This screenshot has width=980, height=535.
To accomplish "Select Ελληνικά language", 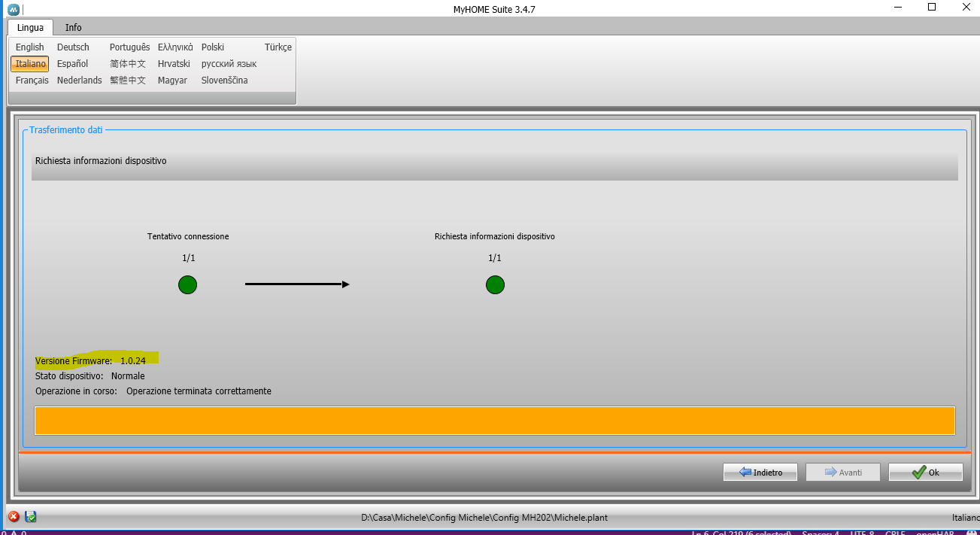I will (x=175, y=47).
